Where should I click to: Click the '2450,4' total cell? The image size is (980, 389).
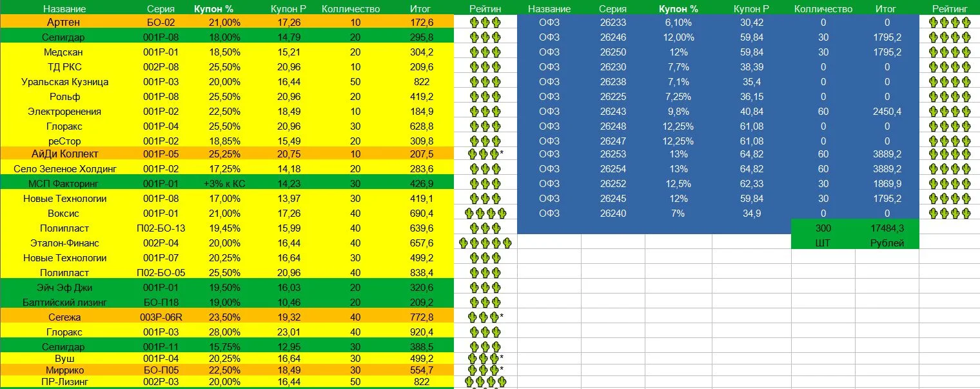tap(887, 112)
